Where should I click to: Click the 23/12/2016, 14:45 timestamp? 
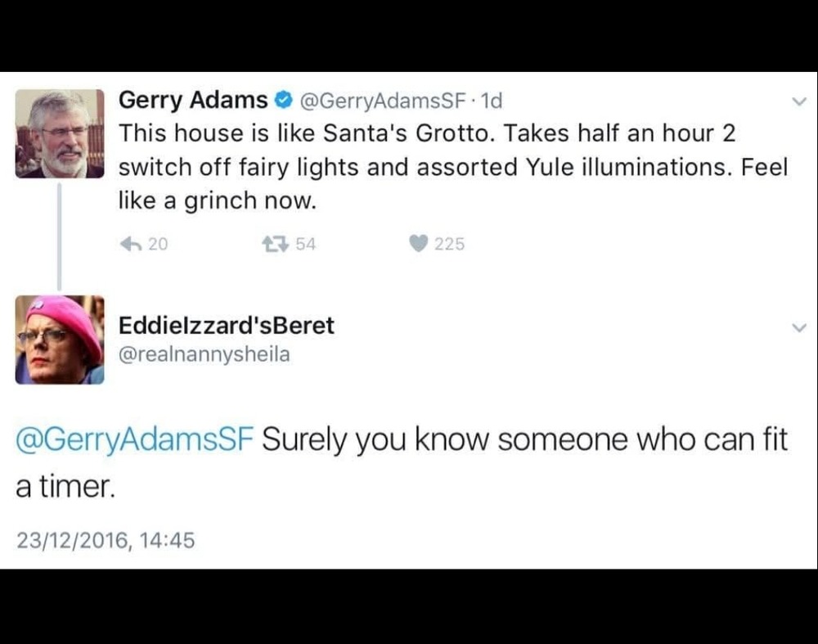pos(106,540)
